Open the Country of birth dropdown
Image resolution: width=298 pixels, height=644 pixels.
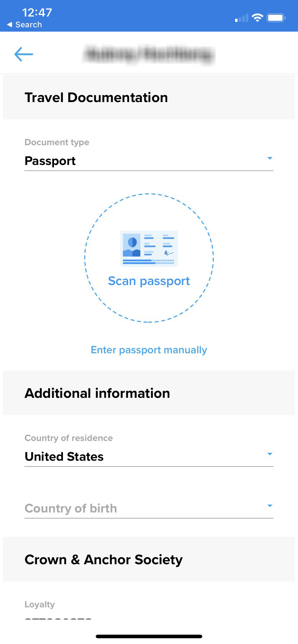pyautogui.click(x=149, y=508)
